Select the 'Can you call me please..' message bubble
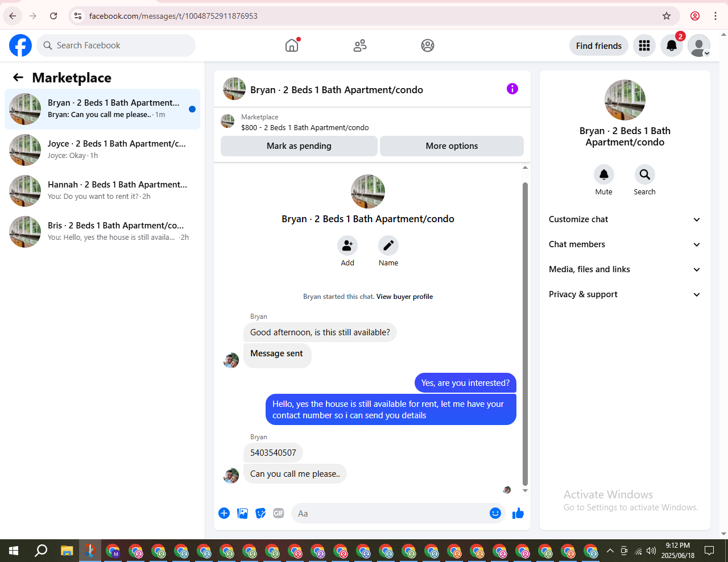Viewport: 728px width, 562px height. pyautogui.click(x=295, y=474)
